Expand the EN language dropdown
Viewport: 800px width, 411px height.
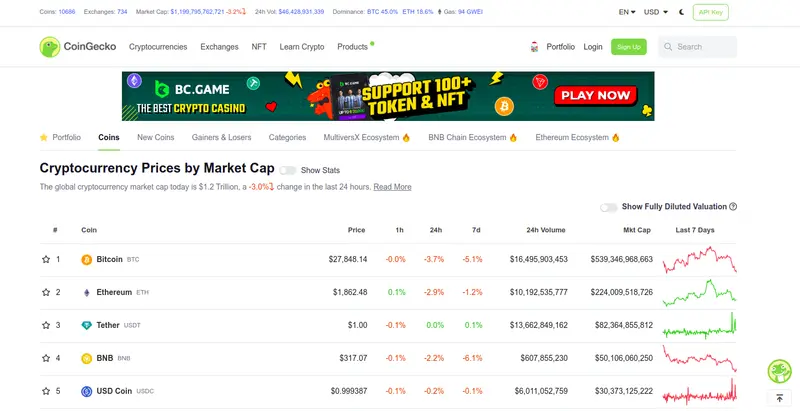(626, 12)
